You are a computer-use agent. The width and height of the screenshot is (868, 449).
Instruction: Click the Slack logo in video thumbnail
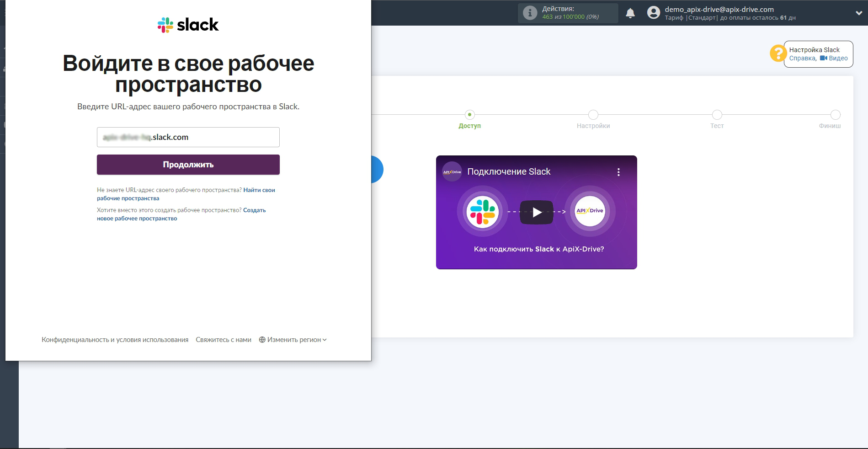pos(483,212)
